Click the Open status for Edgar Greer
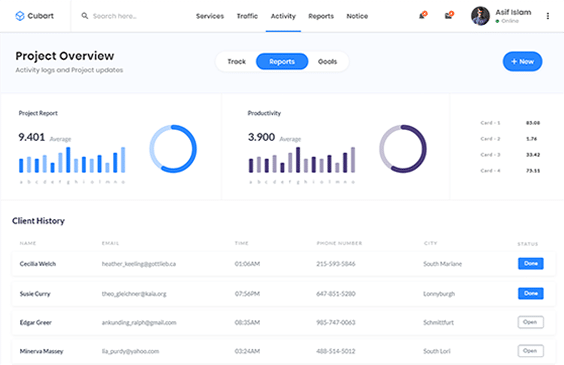This screenshot has width=564, height=365. [x=531, y=322]
